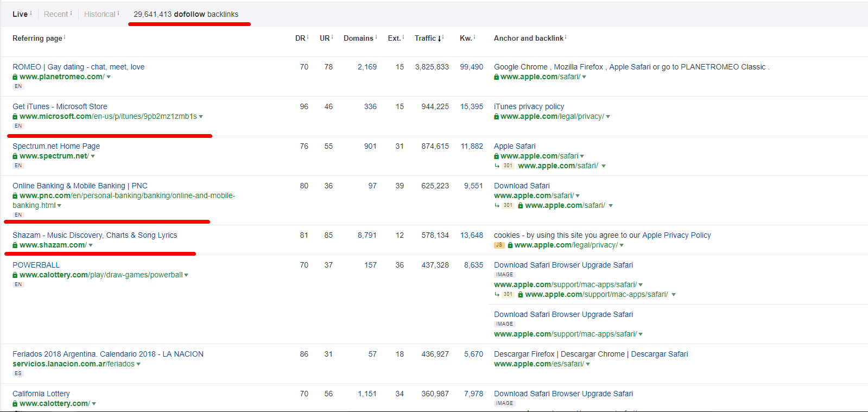Click 11,882 keywords for Spectrum row
Screen dimensions: 868x412
471,146
